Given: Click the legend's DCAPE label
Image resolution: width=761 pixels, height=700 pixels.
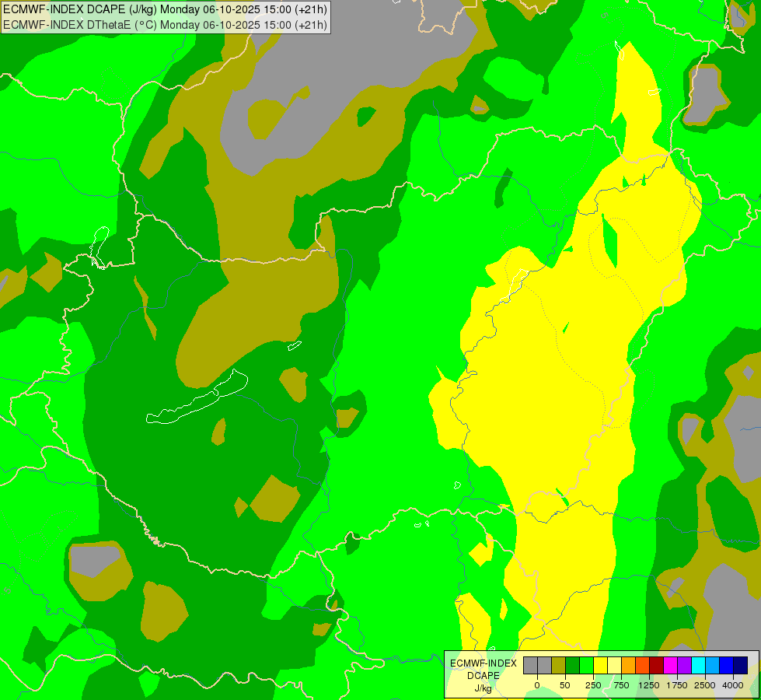Looking at the screenshot, I should [483, 676].
